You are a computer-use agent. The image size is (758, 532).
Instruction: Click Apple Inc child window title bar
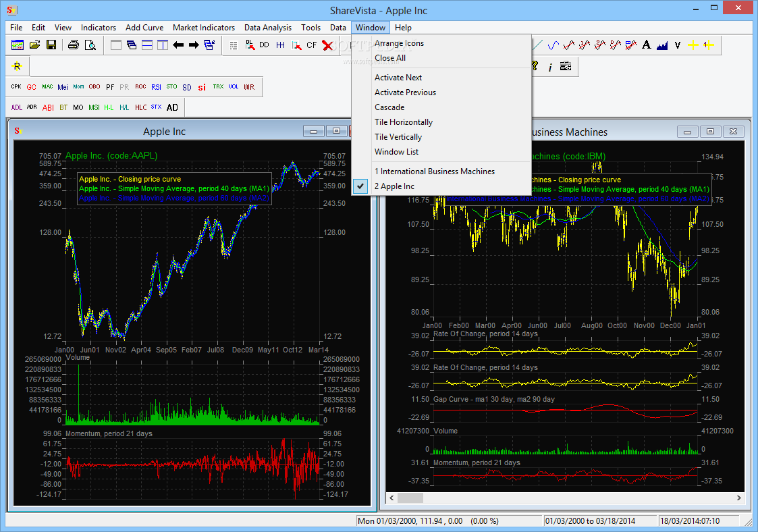coord(165,132)
